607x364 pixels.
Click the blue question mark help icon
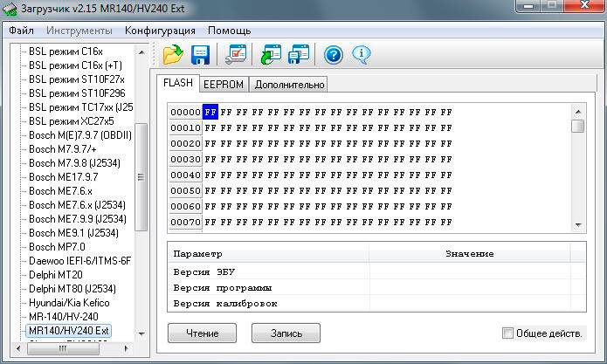point(333,54)
